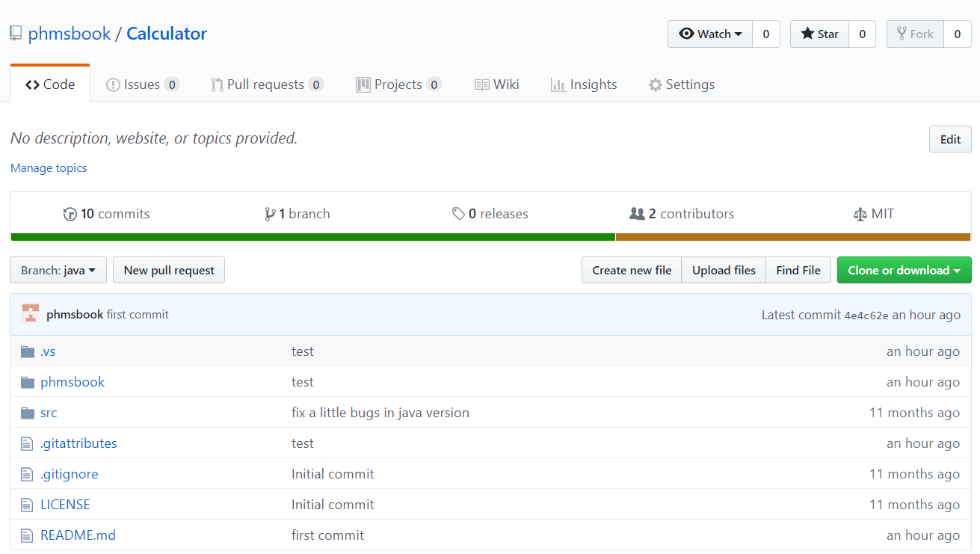
Task: Click the phmsbook author name in commit bar
Action: coord(75,315)
